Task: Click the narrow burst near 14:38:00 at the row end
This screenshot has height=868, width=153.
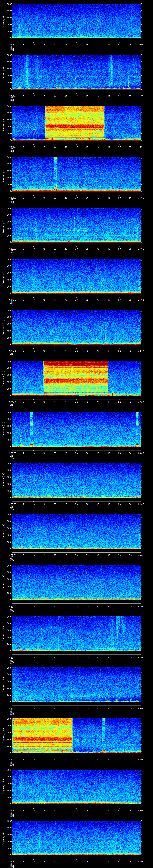Action: (x=137, y=429)
